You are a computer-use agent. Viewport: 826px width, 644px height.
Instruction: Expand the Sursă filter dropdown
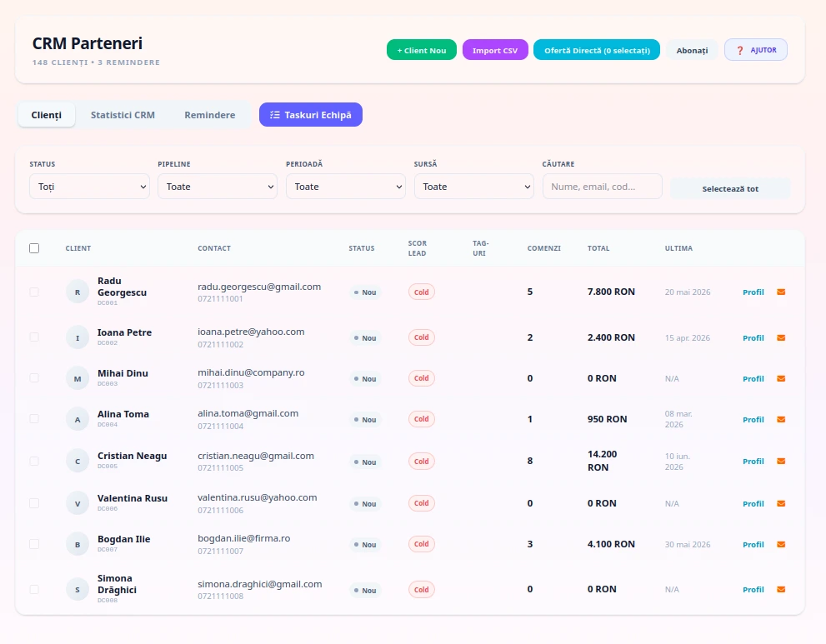(474, 187)
